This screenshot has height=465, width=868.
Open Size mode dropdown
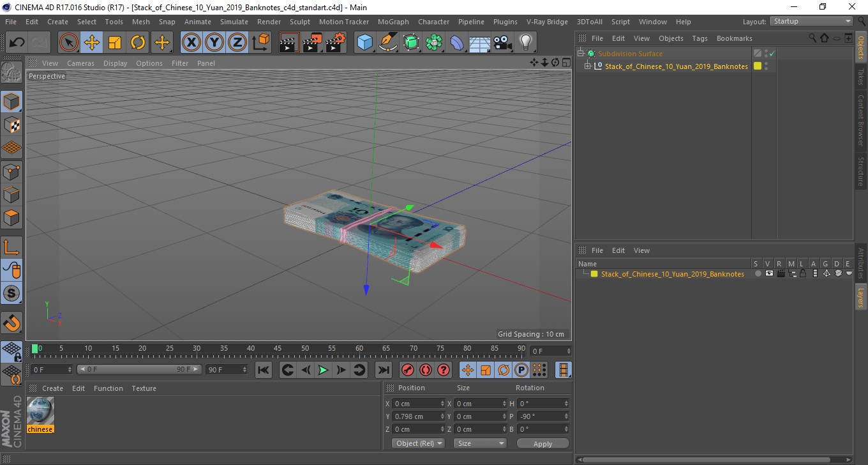[480, 443]
